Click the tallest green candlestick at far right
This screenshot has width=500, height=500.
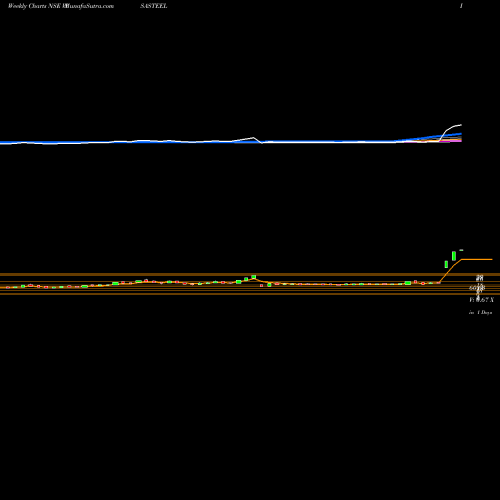pyautogui.click(x=454, y=256)
